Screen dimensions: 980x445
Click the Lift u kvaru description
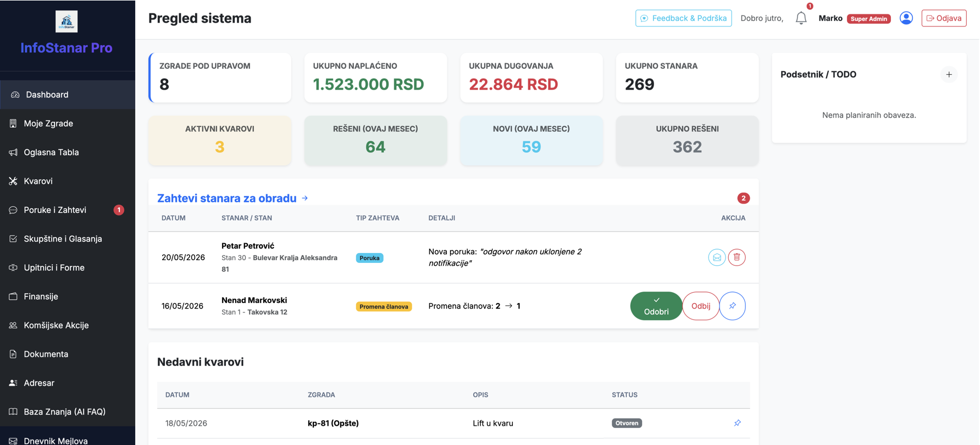pos(493,423)
